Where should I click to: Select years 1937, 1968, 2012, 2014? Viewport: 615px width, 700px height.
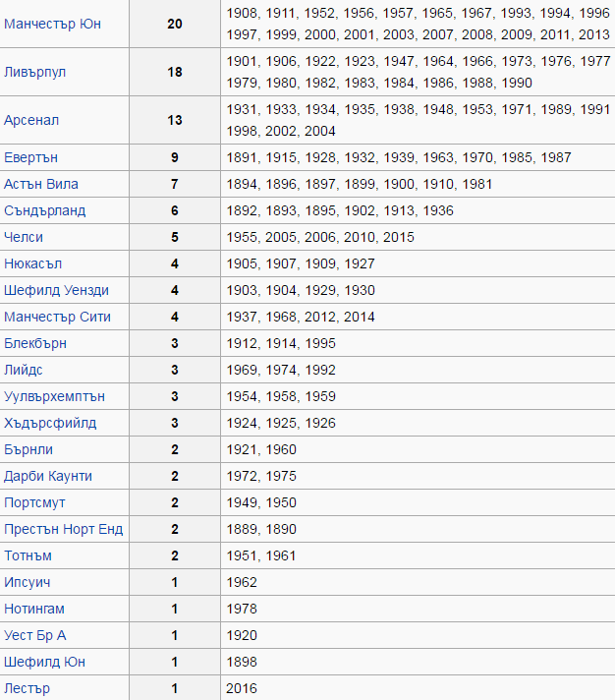(301, 317)
